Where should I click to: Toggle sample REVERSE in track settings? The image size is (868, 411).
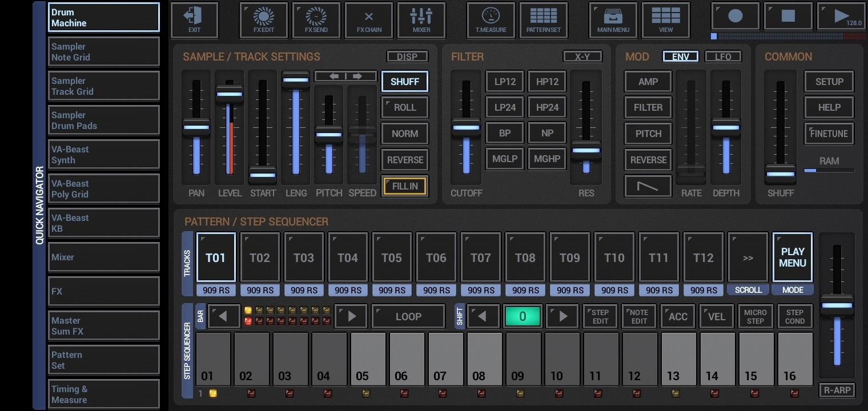pos(405,160)
